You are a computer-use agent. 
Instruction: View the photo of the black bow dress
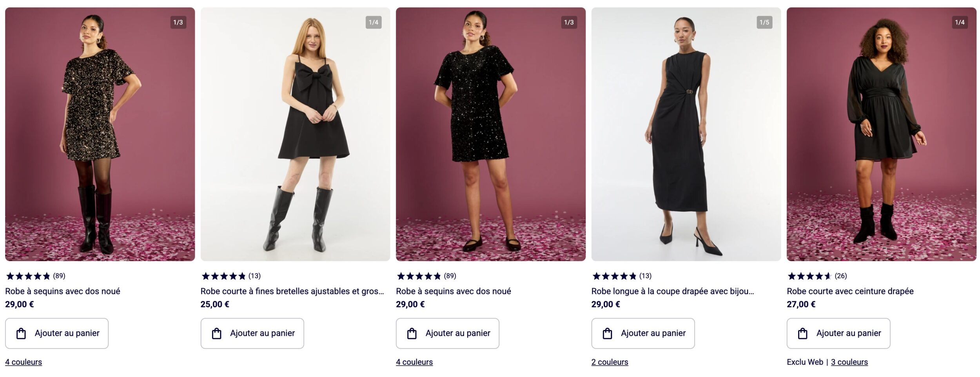(x=295, y=134)
